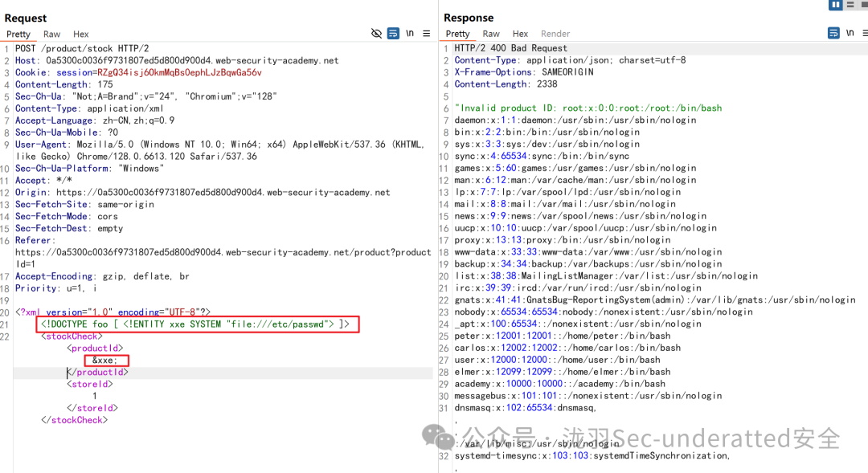Click the carlos user passwd entry

pos(567,349)
